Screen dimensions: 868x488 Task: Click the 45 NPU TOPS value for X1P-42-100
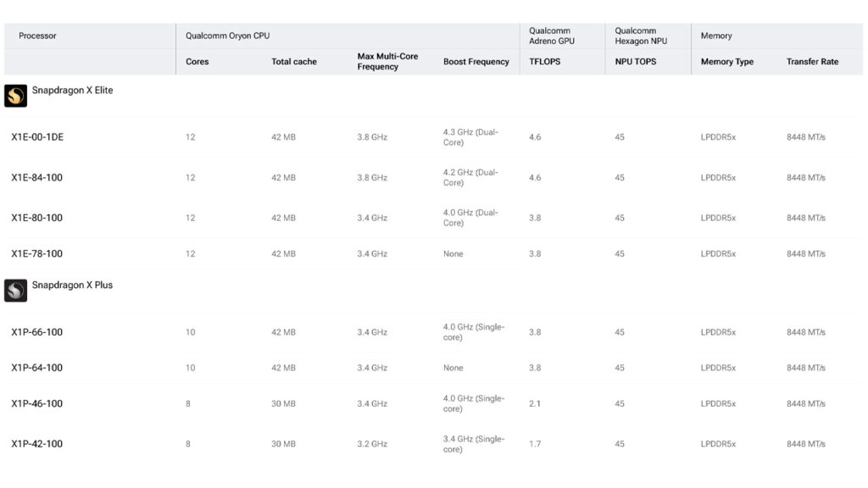pos(620,444)
